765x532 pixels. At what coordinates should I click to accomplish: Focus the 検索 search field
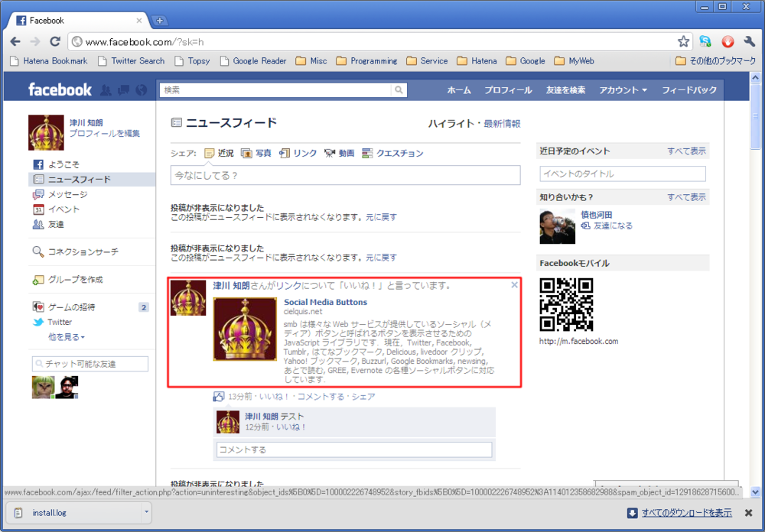point(275,90)
